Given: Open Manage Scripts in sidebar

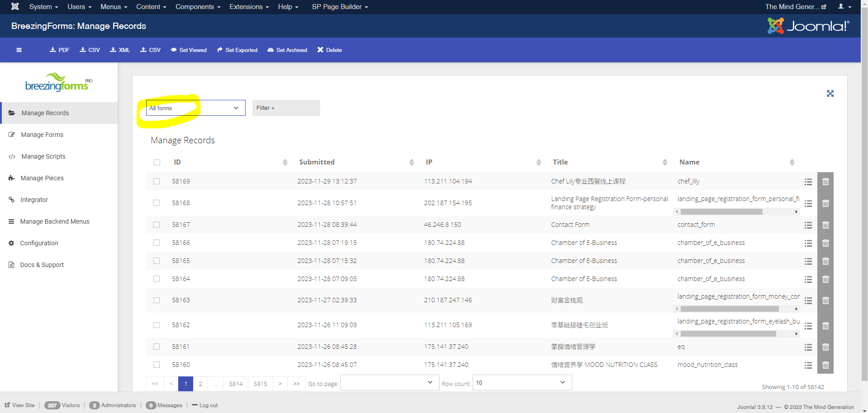Looking at the screenshot, I should coord(59,156).
